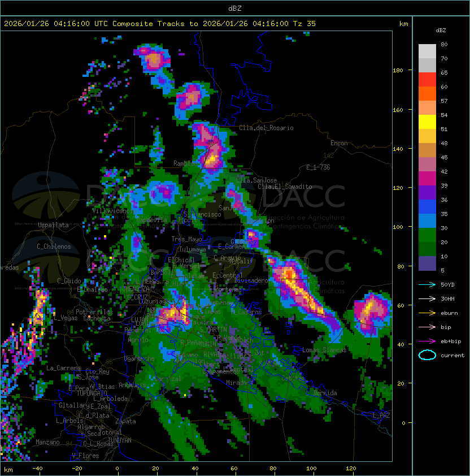Screen dimensions: 470x476
Task: Click the 'Clla.del_Rosario' place label
Action: tap(266, 128)
